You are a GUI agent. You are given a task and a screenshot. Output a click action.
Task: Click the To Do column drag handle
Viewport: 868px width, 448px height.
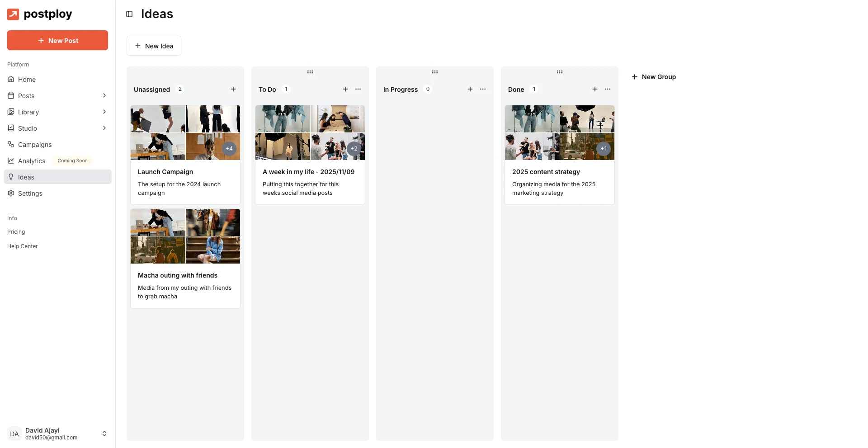[x=310, y=72]
